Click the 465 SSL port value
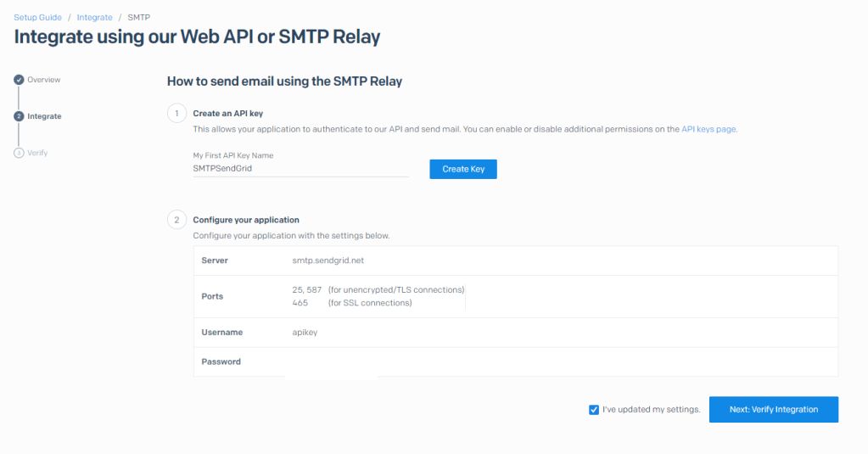Screen dimensions: 868x454 (300, 303)
